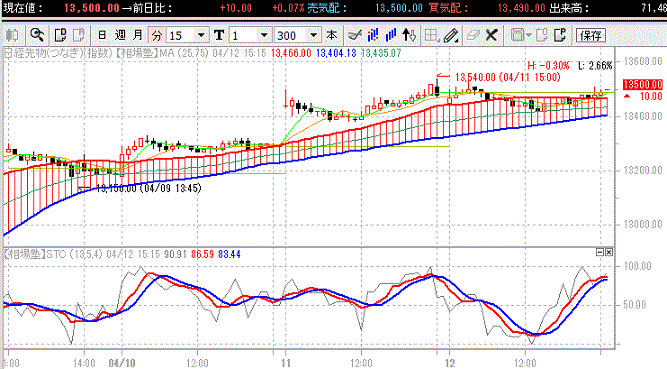The height and width of the screenshot is (369, 667).
Task: Click the 本 label next to bar count
Action: (x=331, y=35)
